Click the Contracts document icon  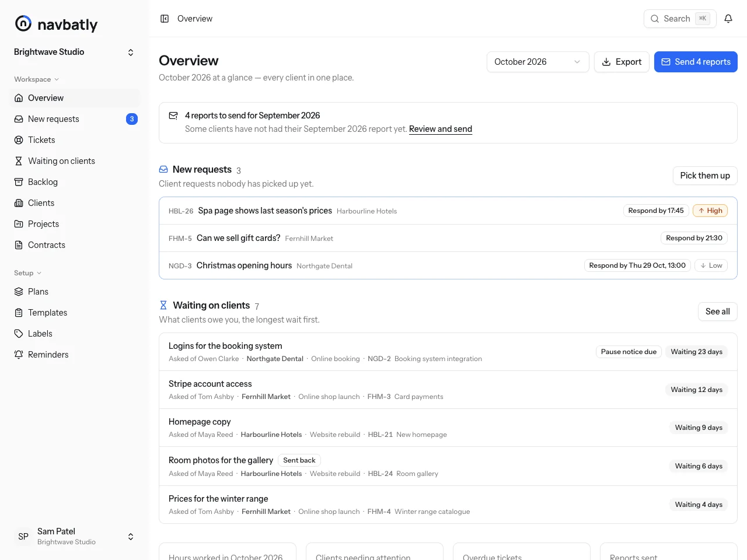point(19,245)
